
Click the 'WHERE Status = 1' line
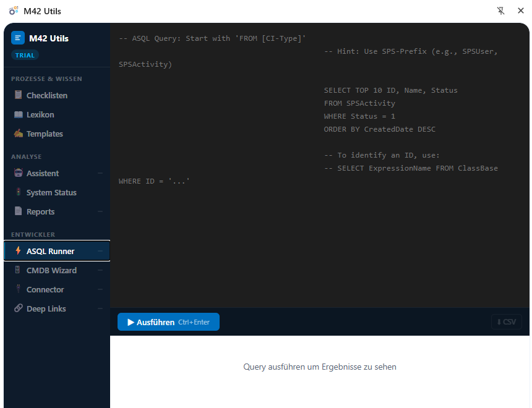click(359, 116)
